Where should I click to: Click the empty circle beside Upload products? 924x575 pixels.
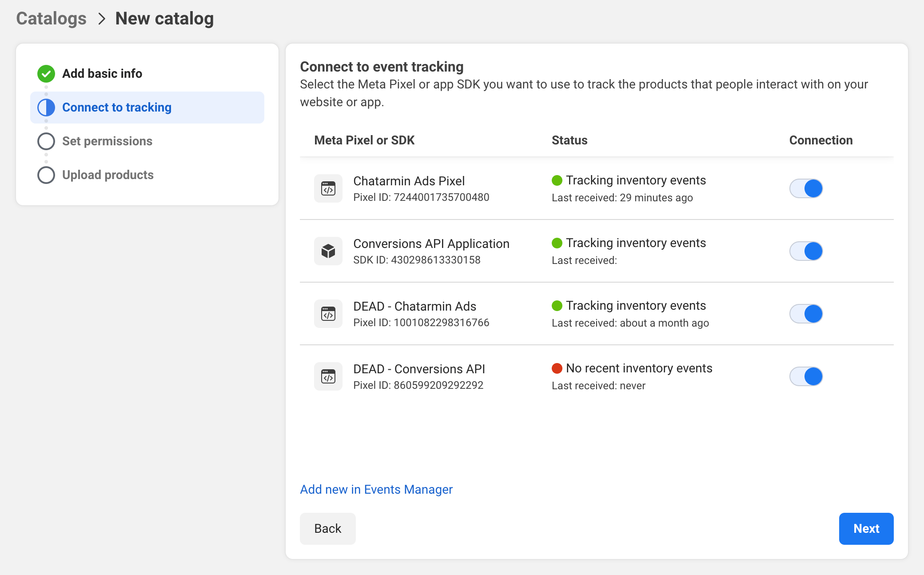click(x=46, y=175)
